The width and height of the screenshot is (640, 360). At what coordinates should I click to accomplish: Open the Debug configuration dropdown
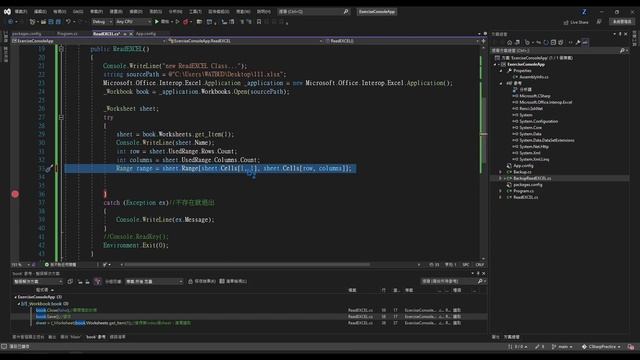(102, 22)
